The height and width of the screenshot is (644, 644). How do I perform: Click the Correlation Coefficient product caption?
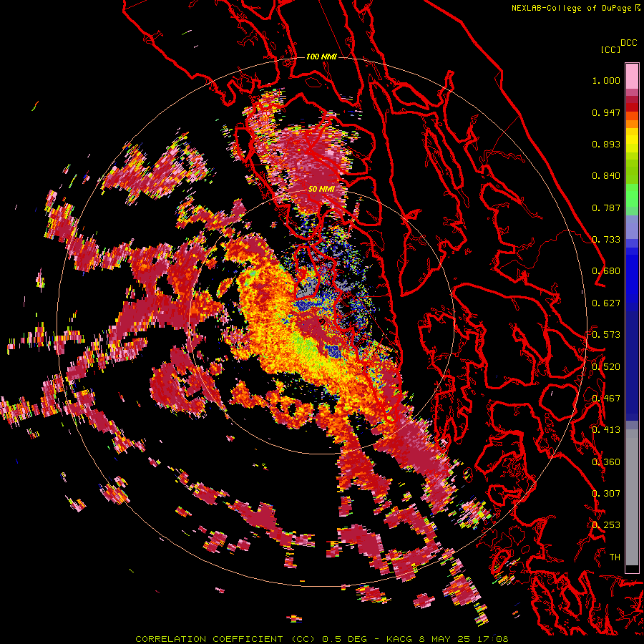coord(322,639)
